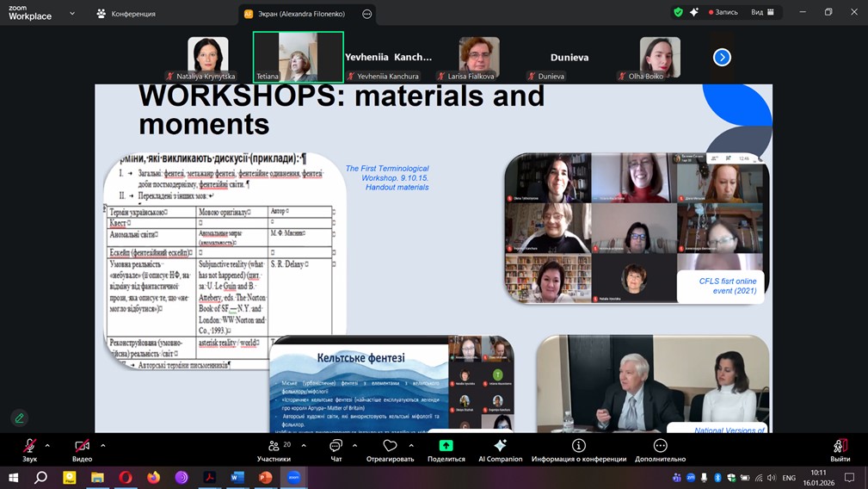Select Larisa Fialkova's video thumbnail

click(x=478, y=57)
